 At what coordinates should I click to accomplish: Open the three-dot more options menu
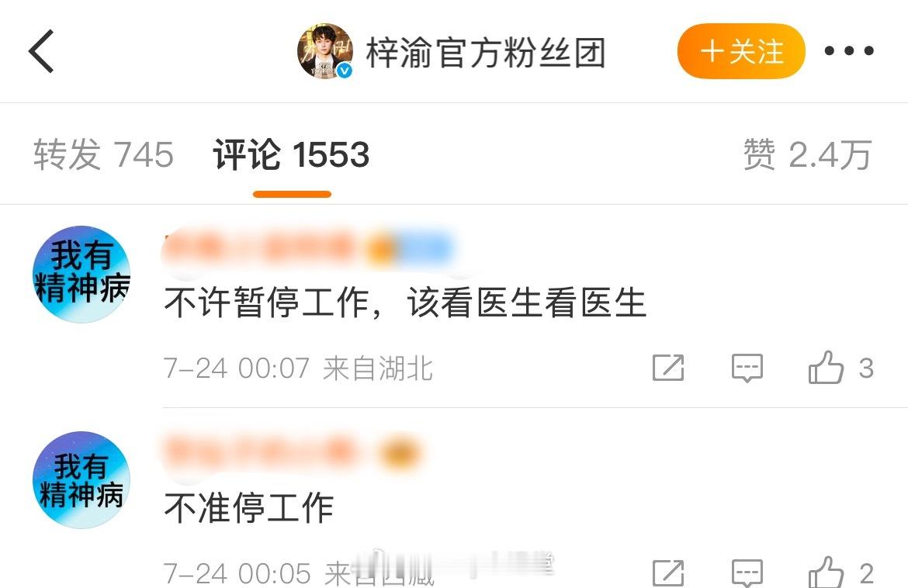pos(849,51)
